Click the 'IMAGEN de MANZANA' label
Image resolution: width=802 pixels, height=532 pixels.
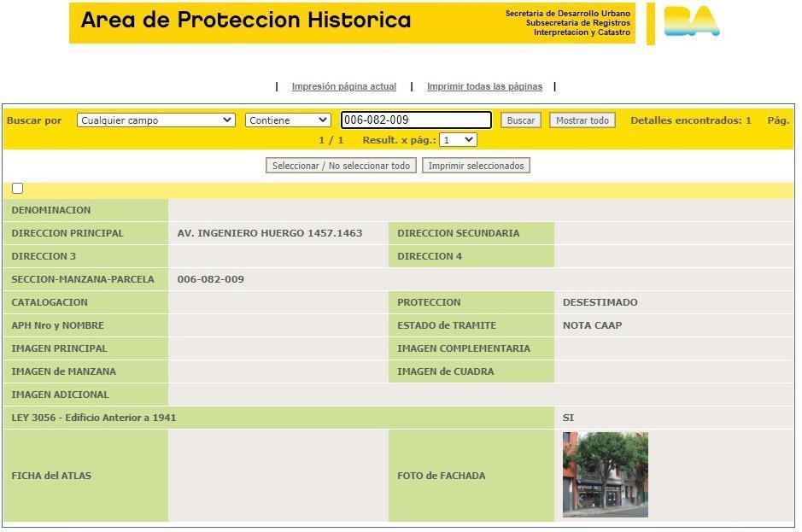coord(64,371)
